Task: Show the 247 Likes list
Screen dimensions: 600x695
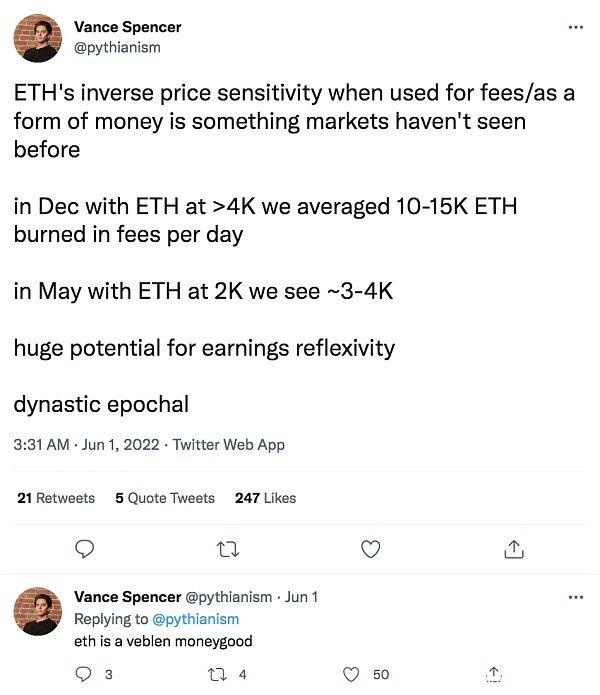Action: 265,497
